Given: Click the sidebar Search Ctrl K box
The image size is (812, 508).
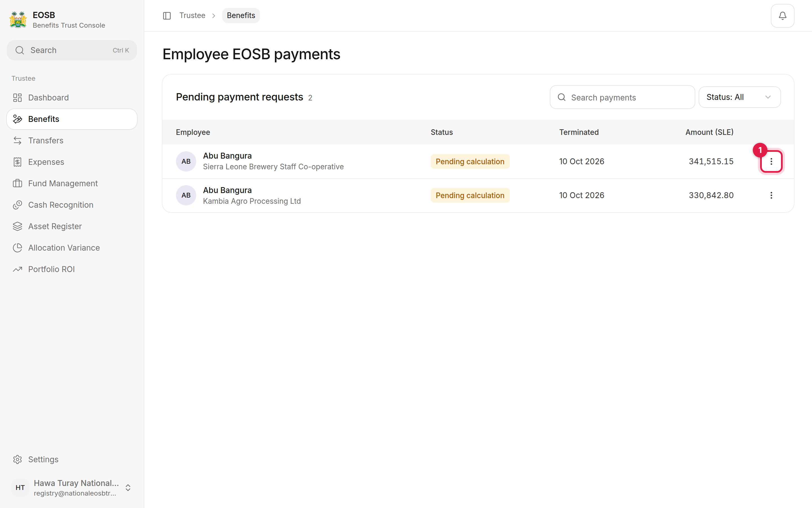Looking at the screenshot, I should 72,51.
